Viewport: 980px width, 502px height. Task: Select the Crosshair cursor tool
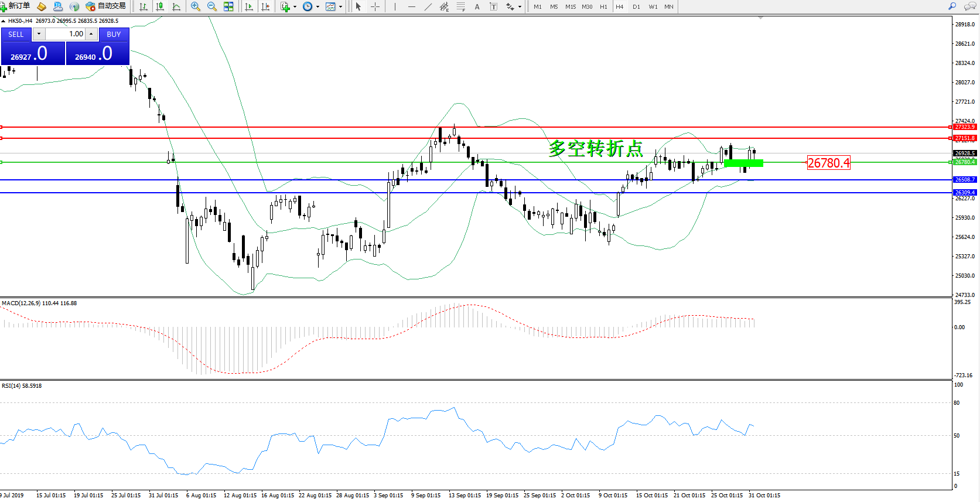click(375, 6)
